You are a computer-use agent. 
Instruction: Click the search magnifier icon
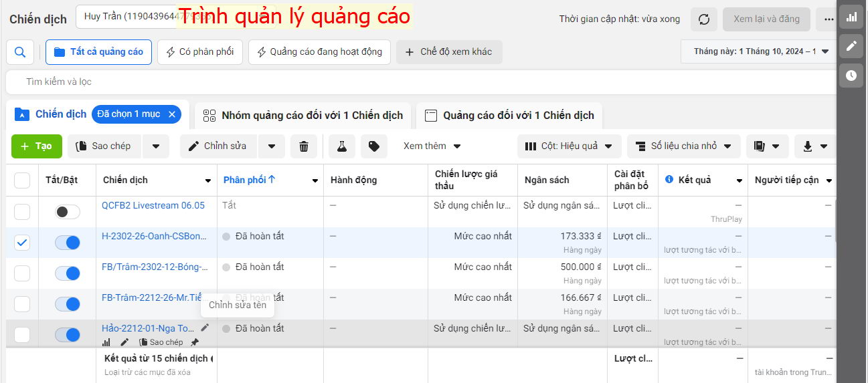[x=20, y=52]
